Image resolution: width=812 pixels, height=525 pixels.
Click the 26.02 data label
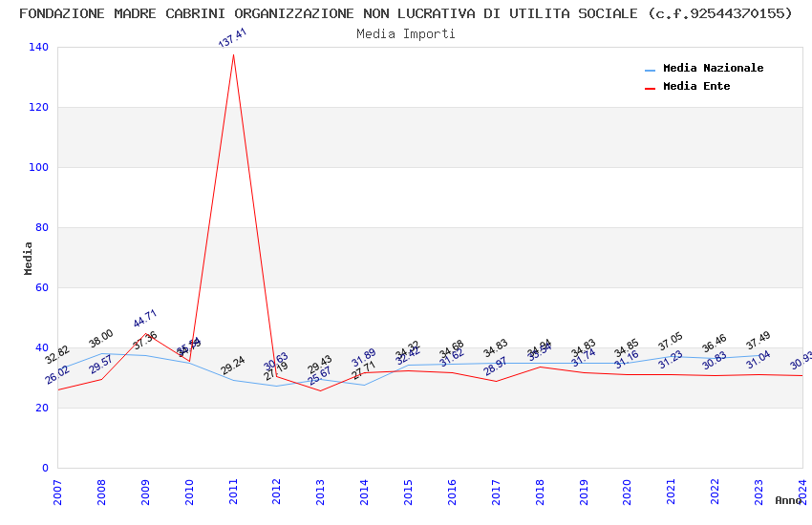(x=57, y=374)
